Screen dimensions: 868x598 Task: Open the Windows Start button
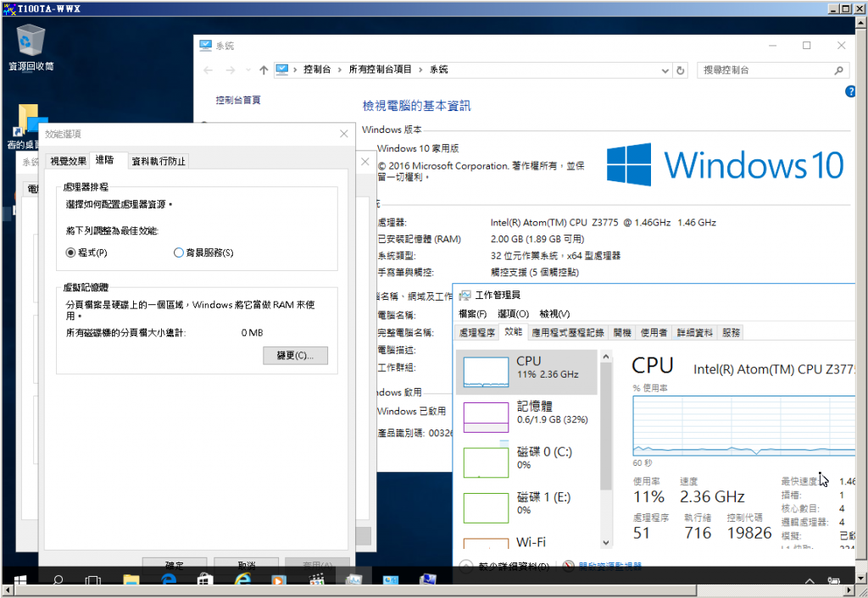coord(20,580)
